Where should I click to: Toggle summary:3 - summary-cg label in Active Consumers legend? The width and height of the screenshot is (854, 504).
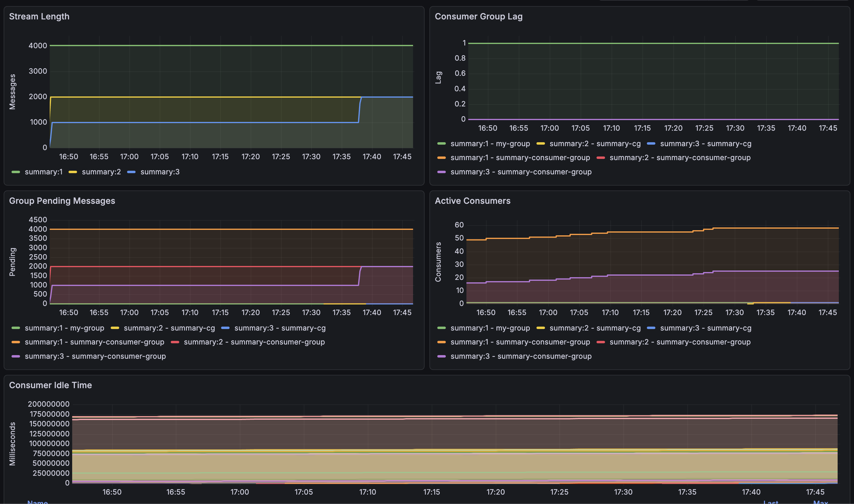[705, 328]
